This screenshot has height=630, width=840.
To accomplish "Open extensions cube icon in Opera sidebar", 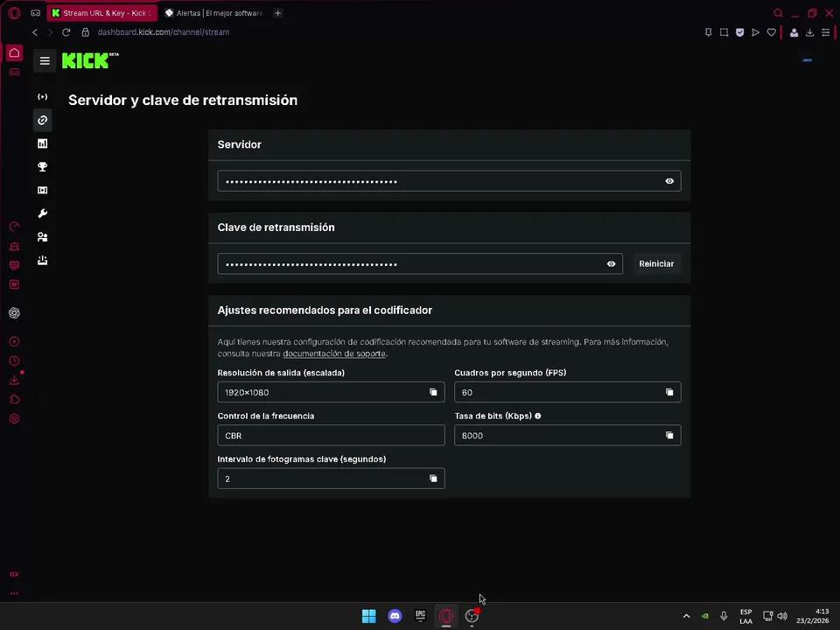I will click(15, 399).
